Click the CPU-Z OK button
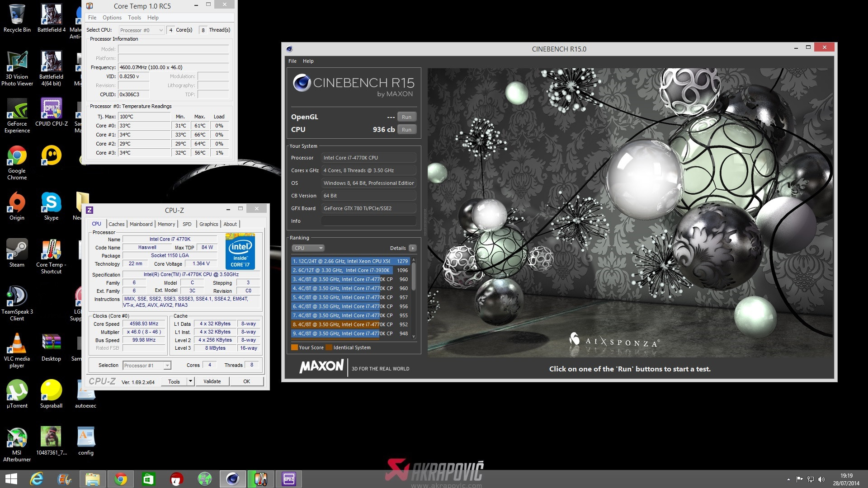Image resolution: width=868 pixels, height=488 pixels. point(246,381)
